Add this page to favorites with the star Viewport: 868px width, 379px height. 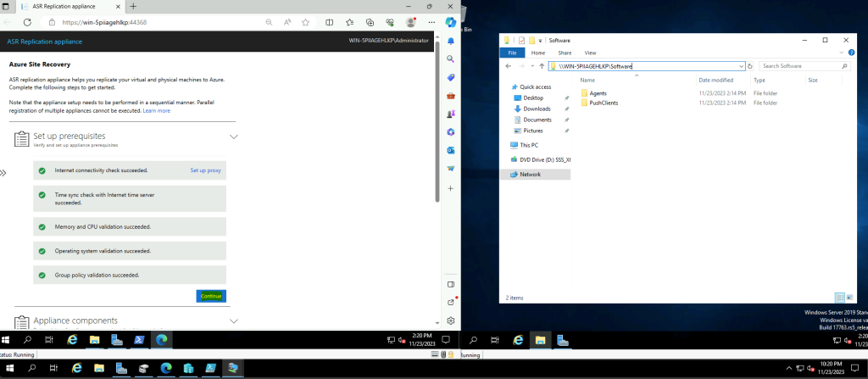(305, 23)
